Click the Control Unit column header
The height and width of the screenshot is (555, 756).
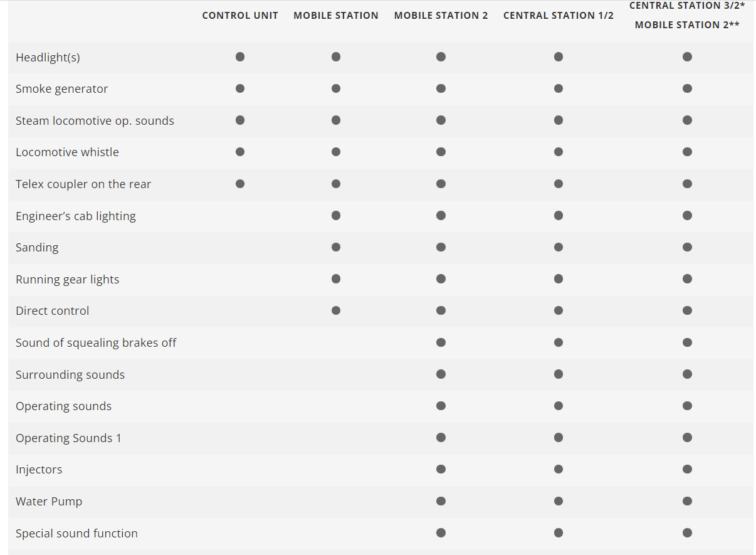[x=240, y=16]
